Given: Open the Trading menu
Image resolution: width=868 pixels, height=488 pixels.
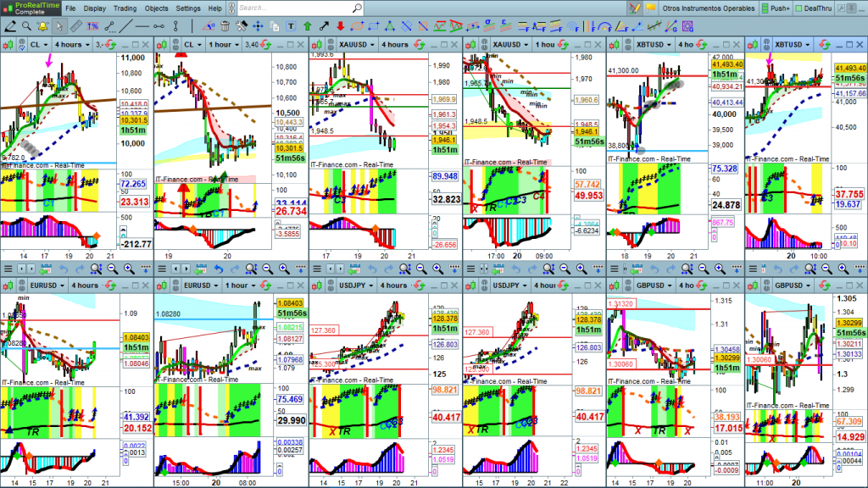Looking at the screenshot, I should click(125, 8).
